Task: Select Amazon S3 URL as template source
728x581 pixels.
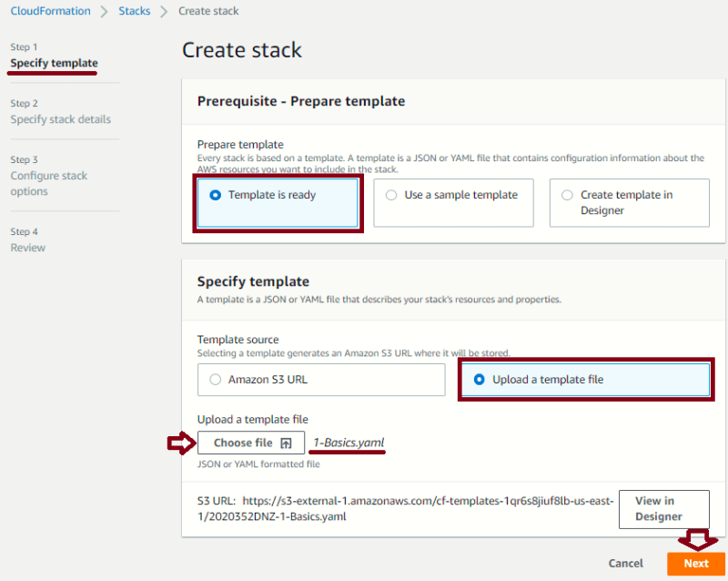Action: [x=321, y=380]
